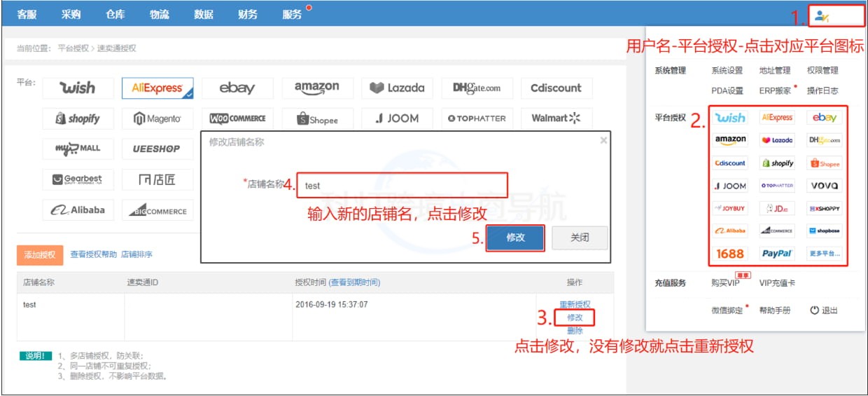Click the 删除 link for test store

(x=575, y=331)
